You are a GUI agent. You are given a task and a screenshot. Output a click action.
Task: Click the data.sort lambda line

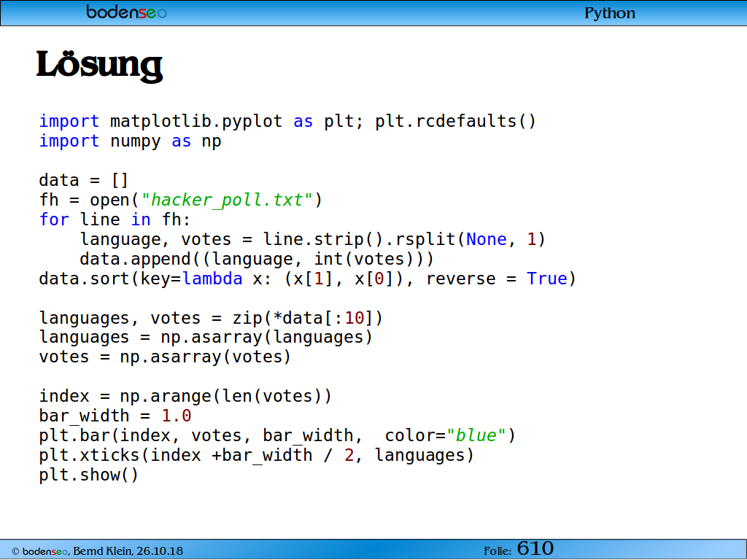pos(308,279)
